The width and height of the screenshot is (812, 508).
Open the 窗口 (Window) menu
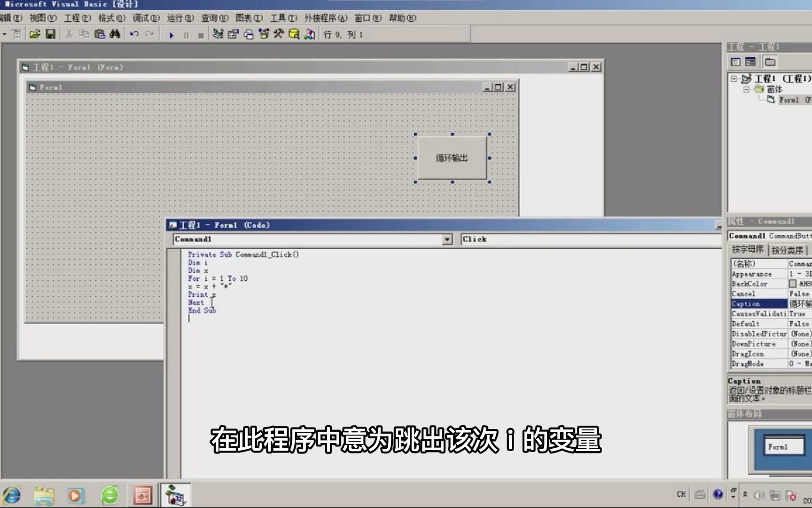(x=368, y=18)
